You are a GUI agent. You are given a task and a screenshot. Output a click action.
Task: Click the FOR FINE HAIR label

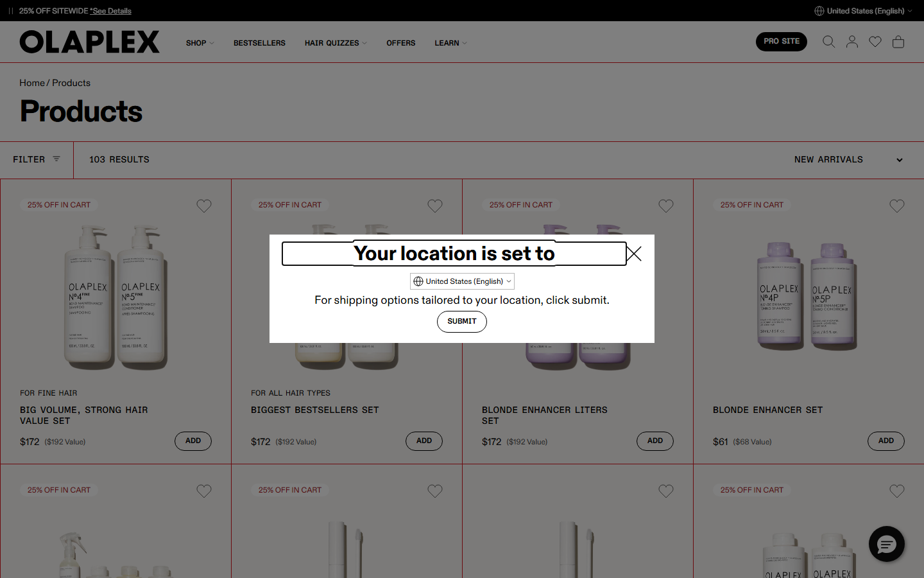click(x=49, y=393)
